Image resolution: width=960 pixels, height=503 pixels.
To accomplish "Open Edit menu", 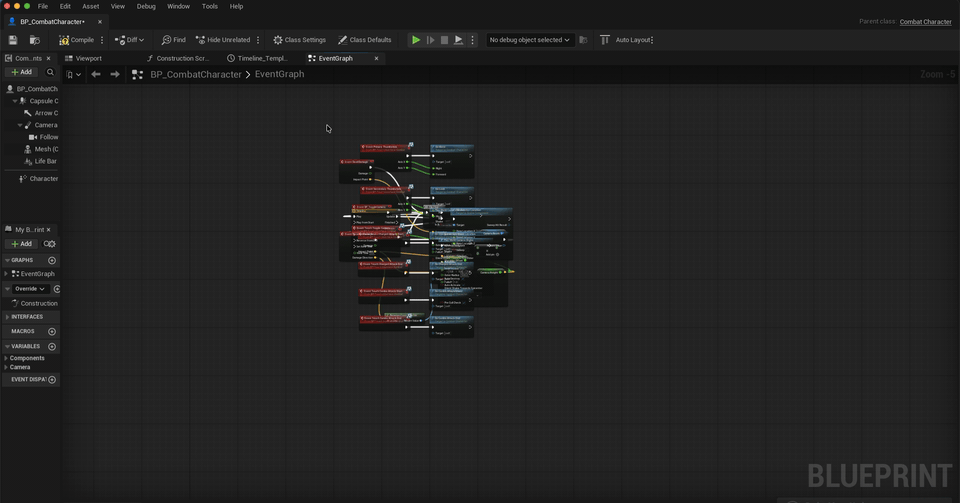I will (x=65, y=6).
